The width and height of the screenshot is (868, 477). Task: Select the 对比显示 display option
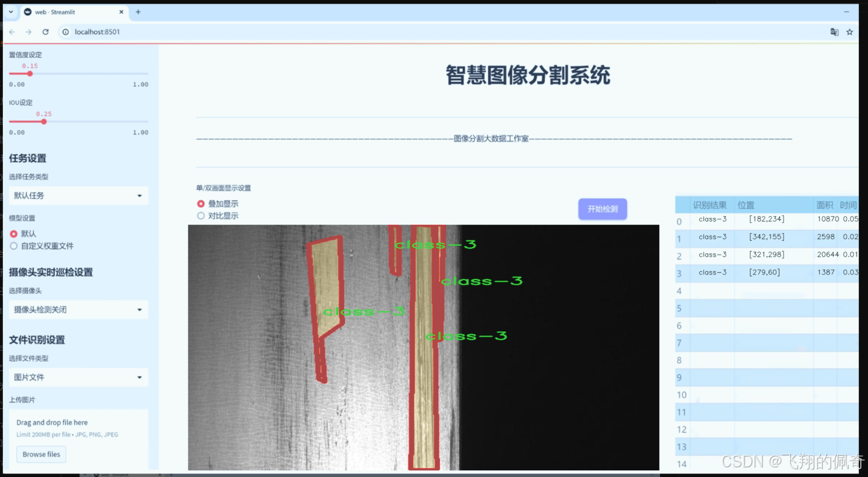[x=201, y=216]
